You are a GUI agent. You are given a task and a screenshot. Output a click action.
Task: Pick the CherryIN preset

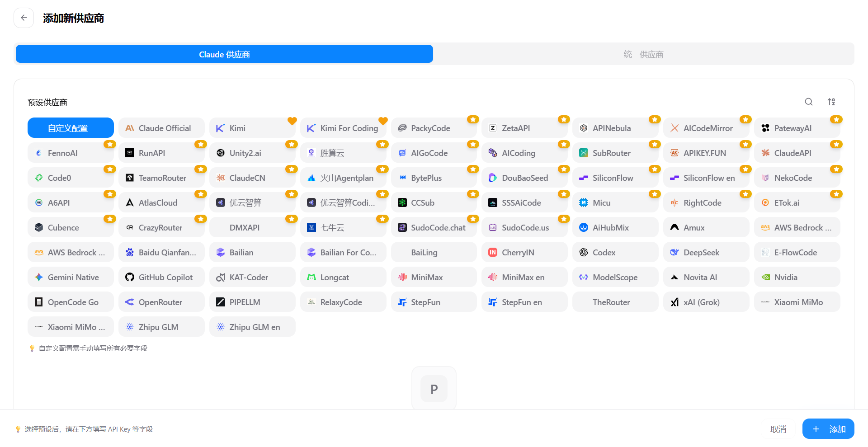pos(525,252)
